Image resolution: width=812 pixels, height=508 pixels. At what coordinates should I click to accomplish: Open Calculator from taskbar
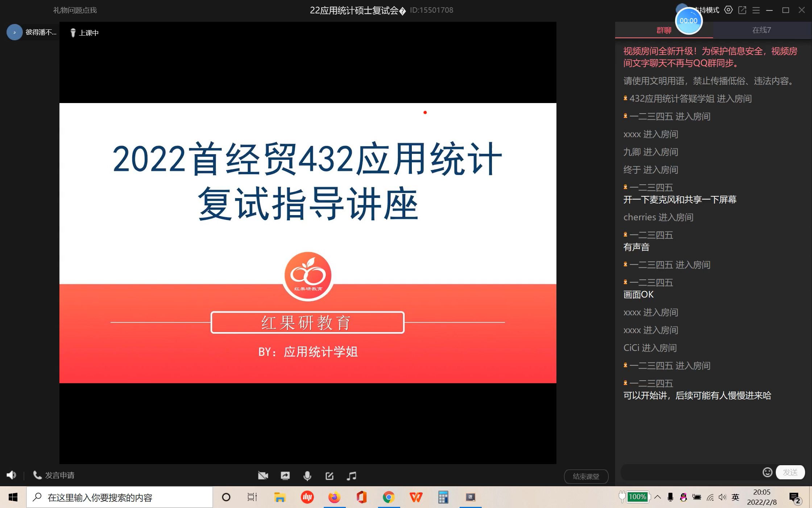[443, 497]
